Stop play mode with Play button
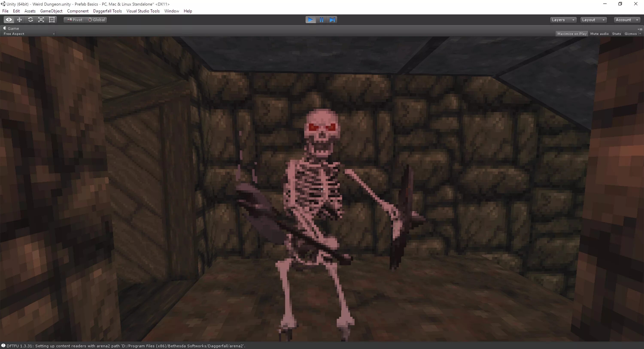Image resolution: width=644 pixels, height=349 pixels. tap(310, 20)
